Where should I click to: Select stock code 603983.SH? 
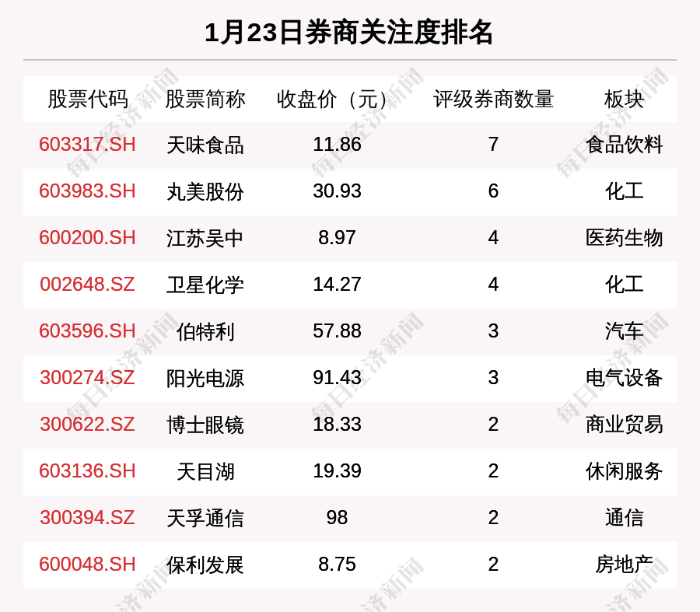[87, 191]
